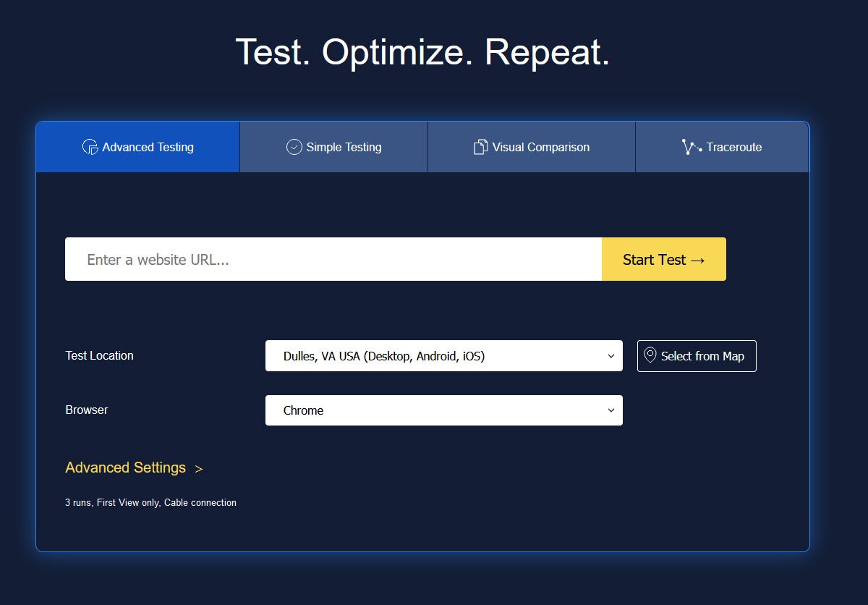Image resolution: width=868 pixels, height=605 pixels.
Task: Switch to the Simple Testing tab
Action: click(x=333, y=146)
